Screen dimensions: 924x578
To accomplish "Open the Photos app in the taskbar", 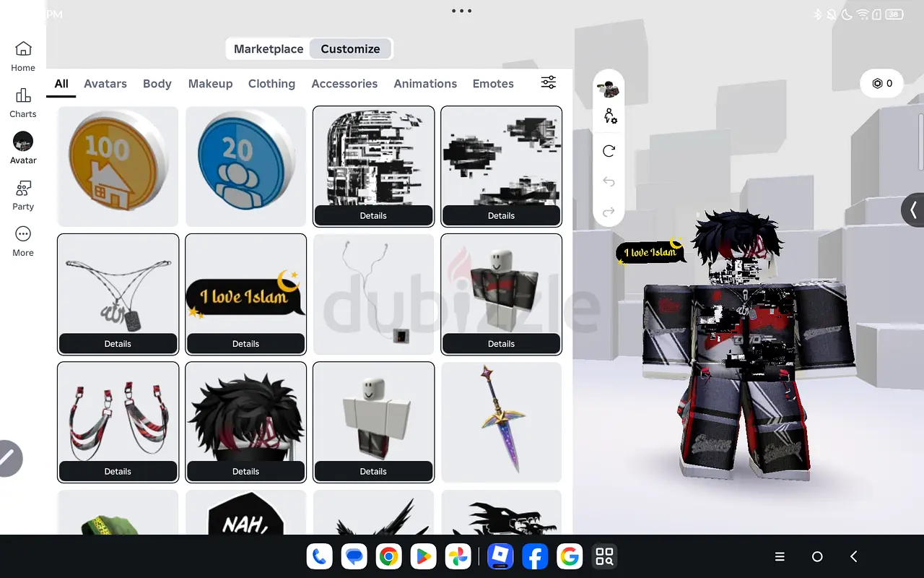I will click(458, 556).
